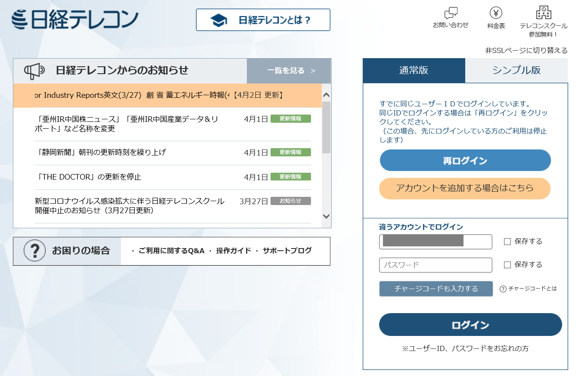The image size is (588, 376).
Task: Open 一覧を見る notices list
Action: tap(289, 71)
